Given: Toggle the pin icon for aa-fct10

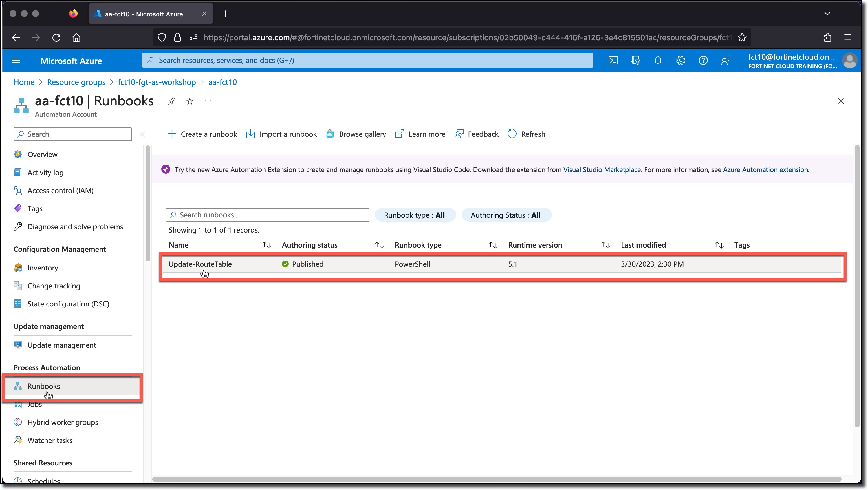Looking at the screenshot, I should click(x=172, y=101).
